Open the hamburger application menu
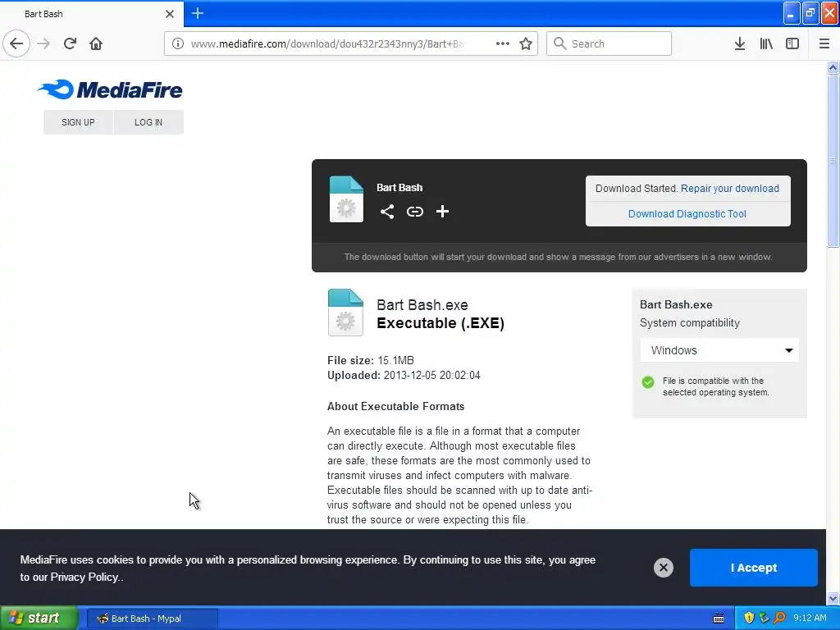Screen dimensions: 840x630 click(x=824, y=43)
